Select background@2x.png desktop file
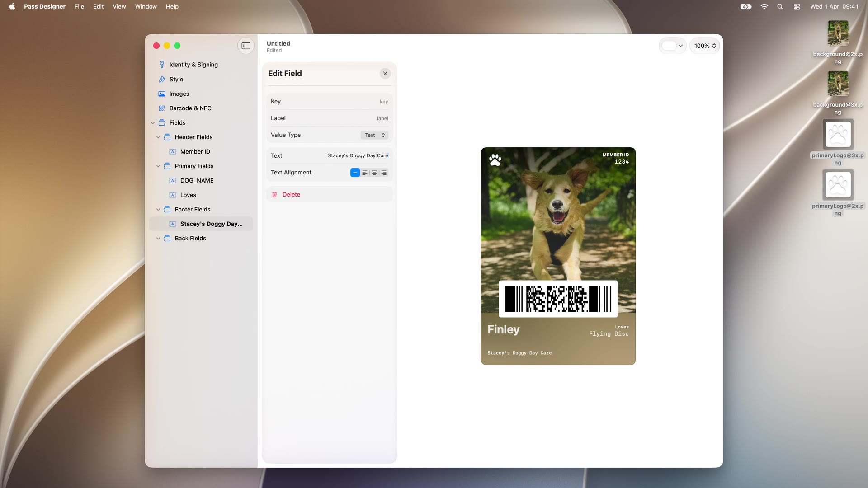Viewport: 868px width, 488px height. [x=838, y=42]
